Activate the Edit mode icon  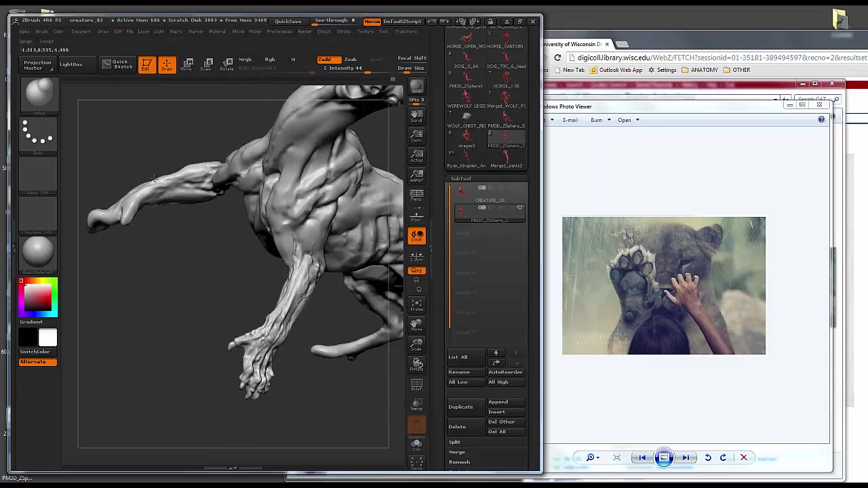point(146,64)
